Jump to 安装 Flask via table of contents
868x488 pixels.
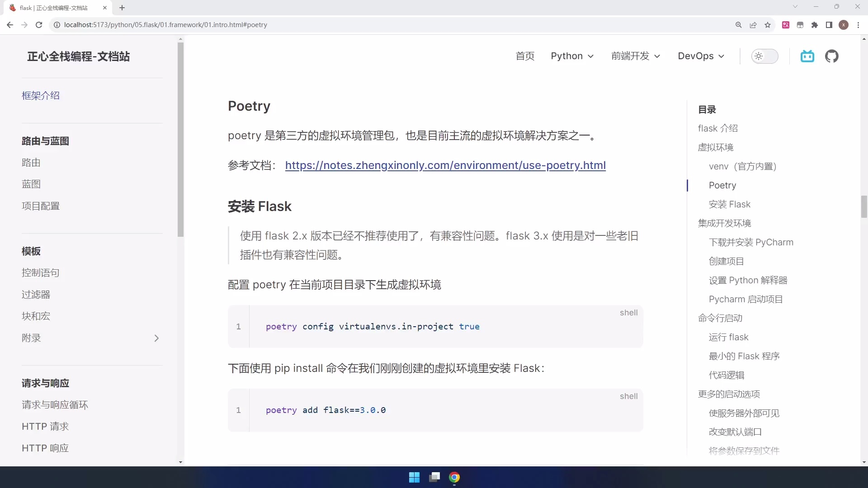[729, 204]
